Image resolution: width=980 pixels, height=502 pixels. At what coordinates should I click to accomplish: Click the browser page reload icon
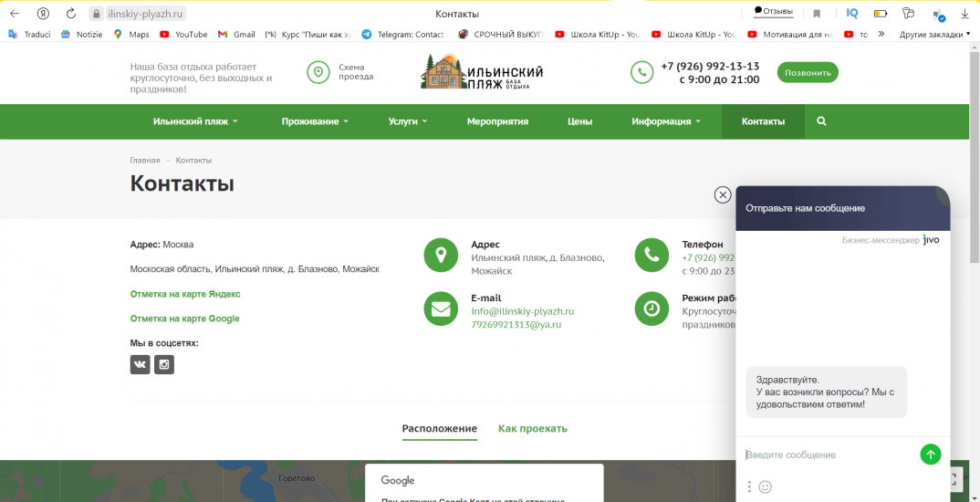pos(71,14)
